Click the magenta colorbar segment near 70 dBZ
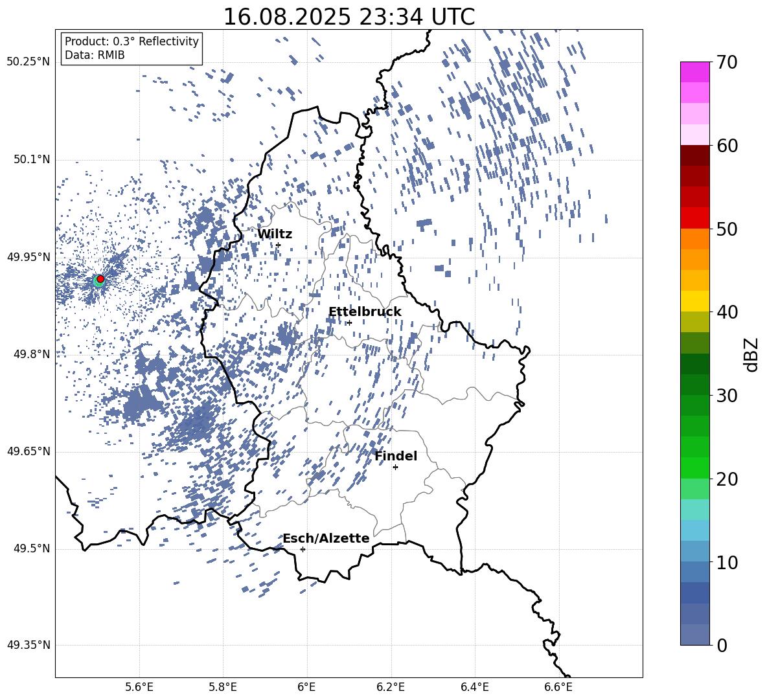The image size is (767, 700). point(695,72)
